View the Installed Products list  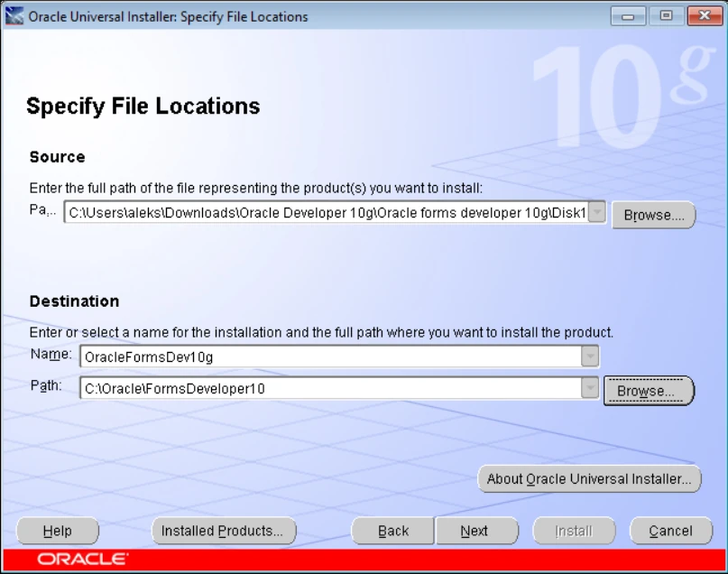(224, 531)
